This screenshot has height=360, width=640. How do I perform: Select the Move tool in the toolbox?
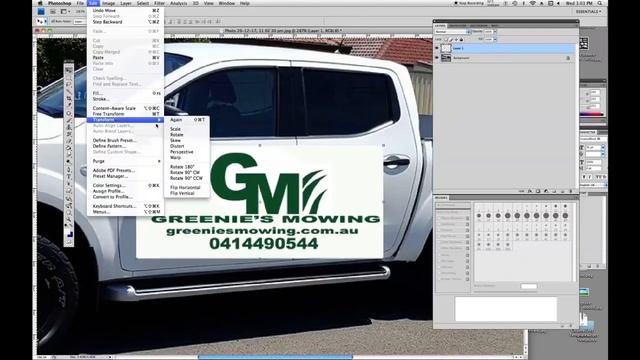69,70
